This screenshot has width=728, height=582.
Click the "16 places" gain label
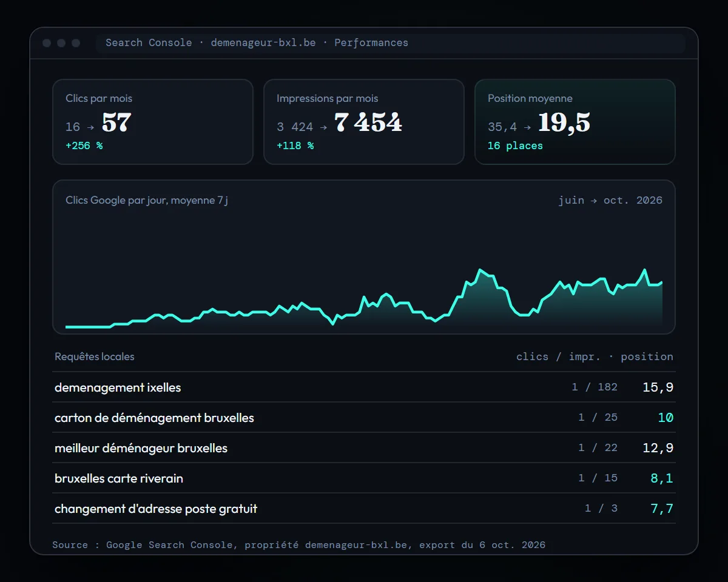[x=516, y=145]
